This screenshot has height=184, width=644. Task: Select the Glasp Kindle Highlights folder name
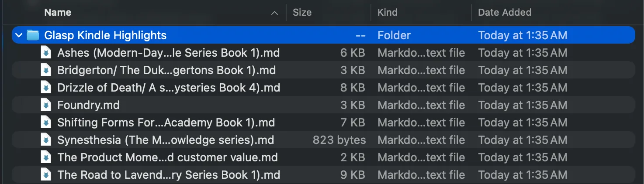point(105,35)
